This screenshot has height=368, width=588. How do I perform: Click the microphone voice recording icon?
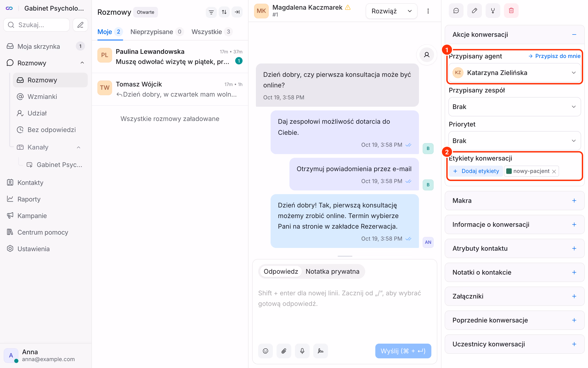click(x=302, y=351)
